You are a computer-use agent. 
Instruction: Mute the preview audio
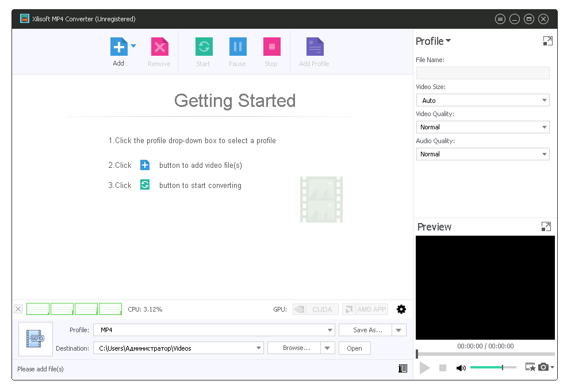point(461,367)
